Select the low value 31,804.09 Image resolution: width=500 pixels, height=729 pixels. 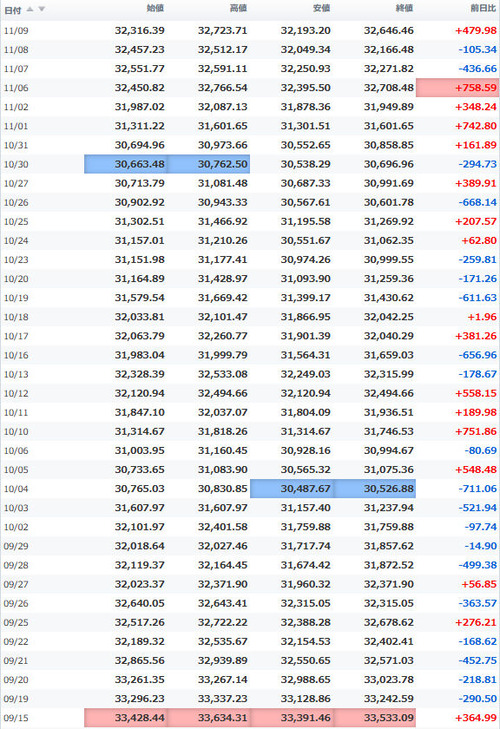(x=306, y=412)
